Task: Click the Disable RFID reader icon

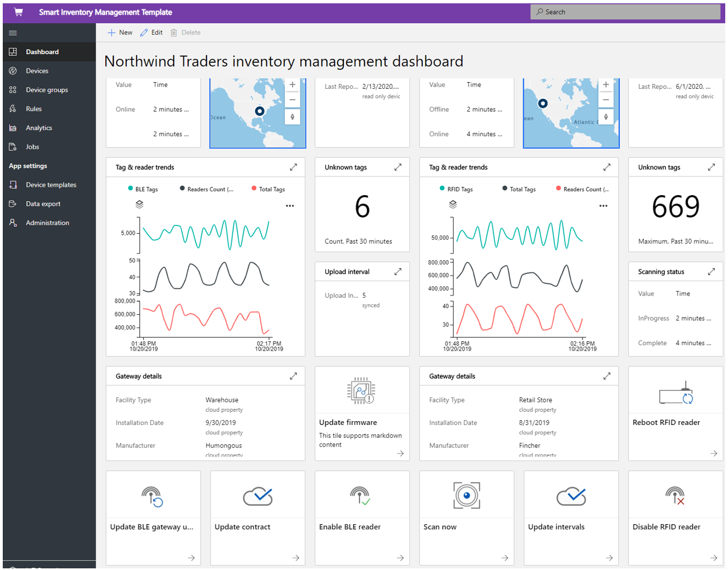Action: point(675,496)
